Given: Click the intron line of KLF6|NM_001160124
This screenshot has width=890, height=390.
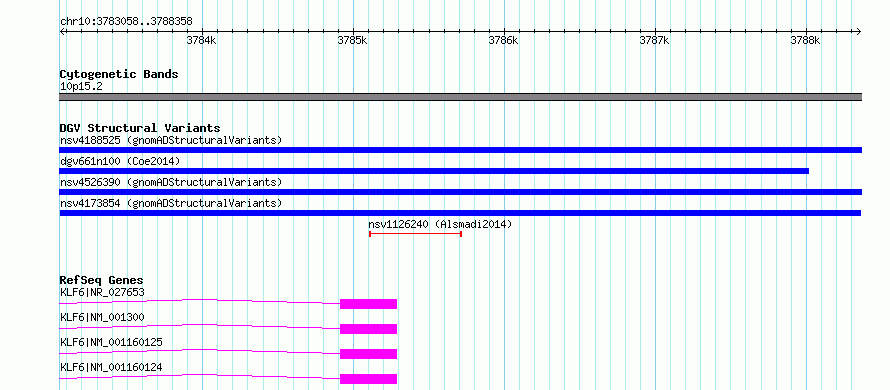Looking at the screenshot, I should pyautogui.click(x=200, y=375).
